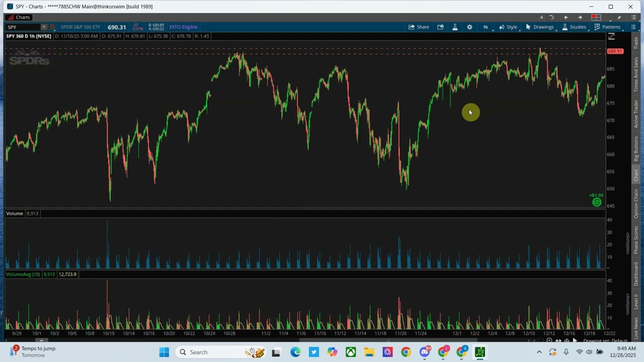Open the Xbox app on taskbar
Viewport: 644px width, 362px height.
point(351,352)
